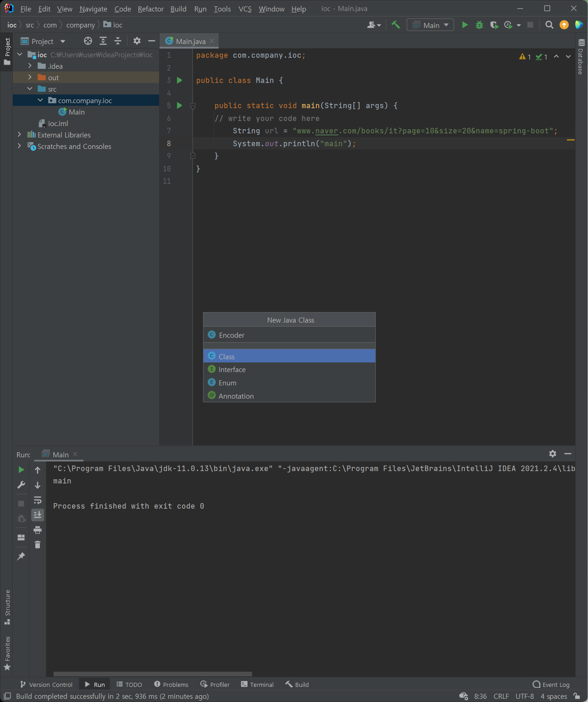Toggle Database tool window button
Viewport: 588px width, 702px height.
point(581,56)
